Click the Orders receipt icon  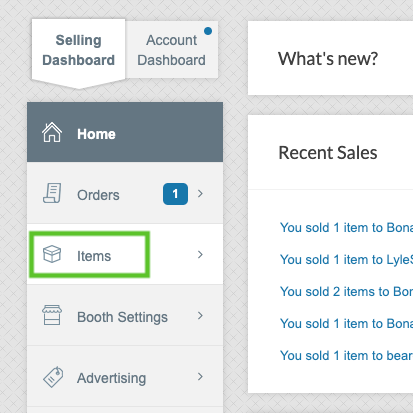pyautogui.click(x=52, y=193)
